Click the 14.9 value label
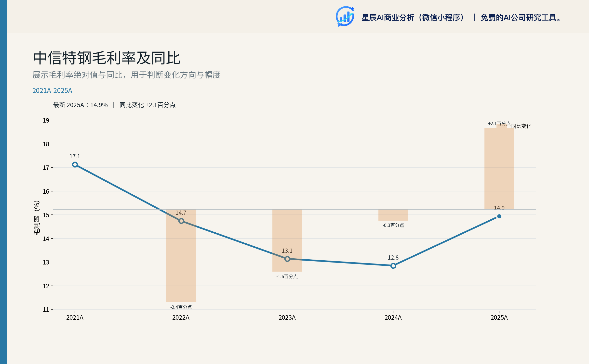 499,208
